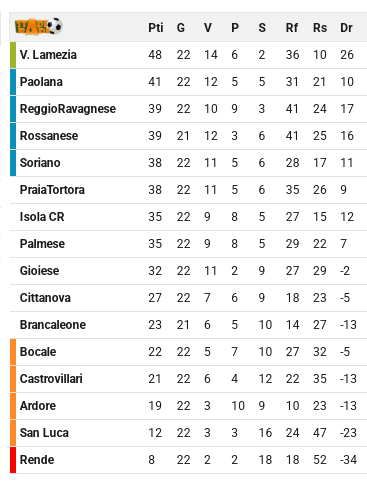Image resolution: width=367 pixels, height=482 pixels.
Task: Click the Dr goal-difference column header
Action: (x=346, y=28)
